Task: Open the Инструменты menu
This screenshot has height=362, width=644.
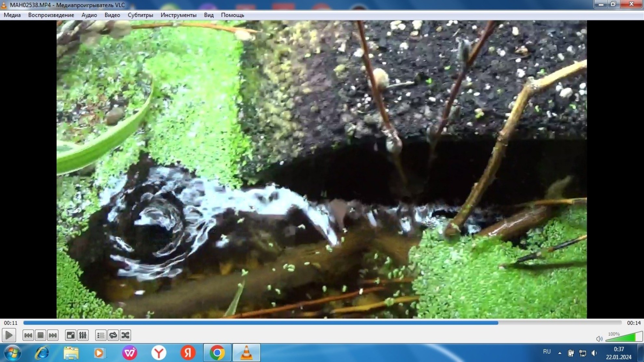Action: [179, 15]
